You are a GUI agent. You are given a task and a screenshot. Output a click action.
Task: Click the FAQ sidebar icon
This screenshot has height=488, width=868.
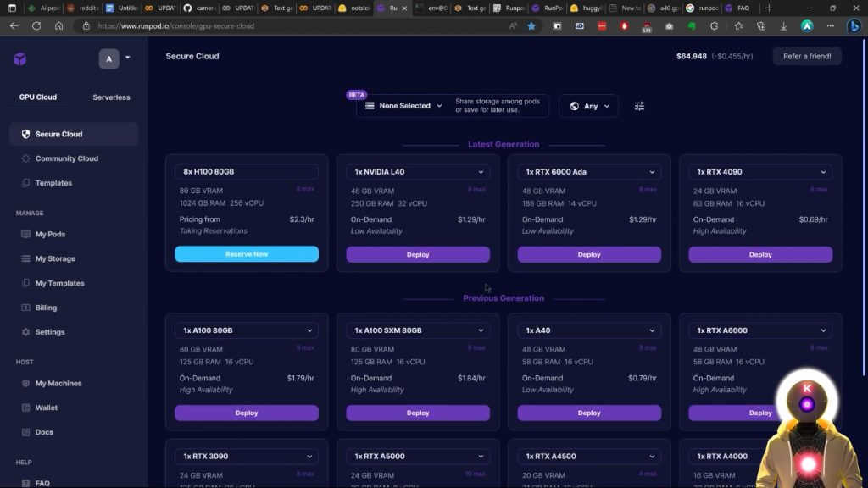[x=25, y=483]
